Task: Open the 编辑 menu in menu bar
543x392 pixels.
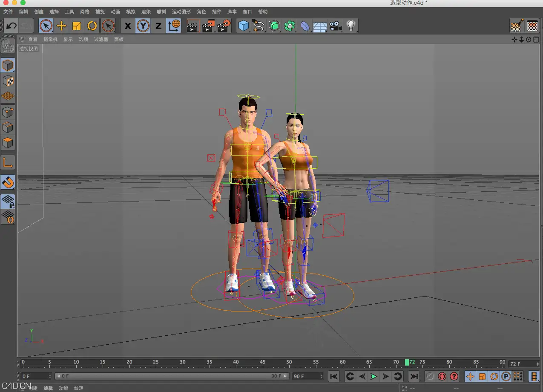Action: (x=23, y=12)
